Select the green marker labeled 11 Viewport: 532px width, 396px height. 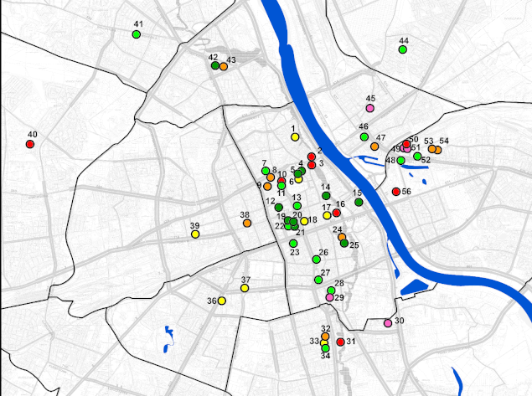coord(281,186)
